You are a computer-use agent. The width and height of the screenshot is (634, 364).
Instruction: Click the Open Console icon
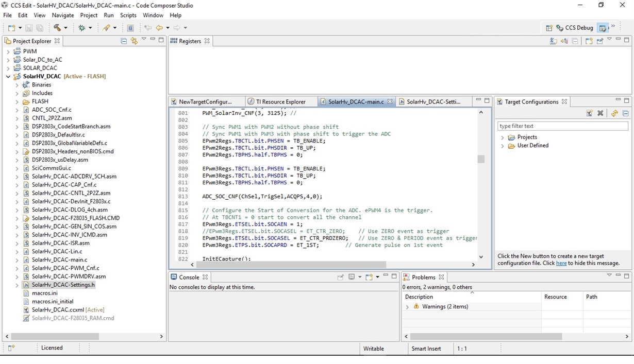pos(369,277)
